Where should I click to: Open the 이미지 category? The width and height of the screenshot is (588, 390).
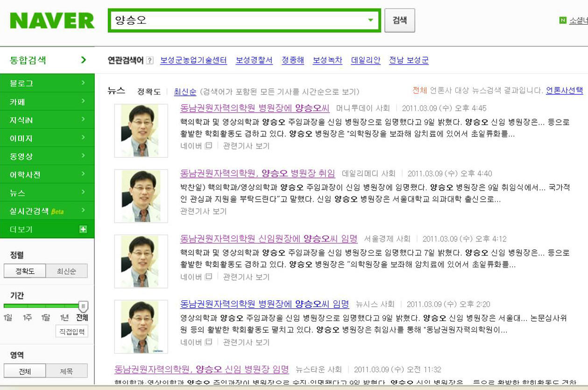pyautogui.click(x=47, y=138)
